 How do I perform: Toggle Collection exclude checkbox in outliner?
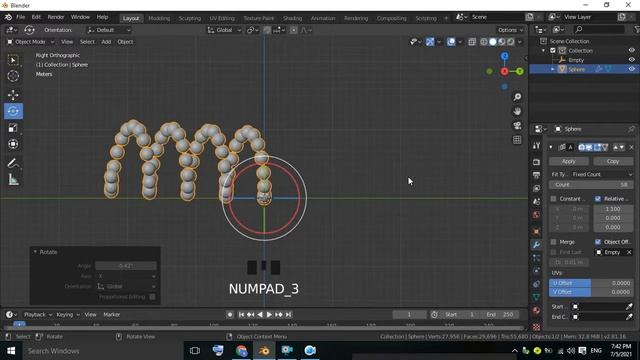click(553, 51)
